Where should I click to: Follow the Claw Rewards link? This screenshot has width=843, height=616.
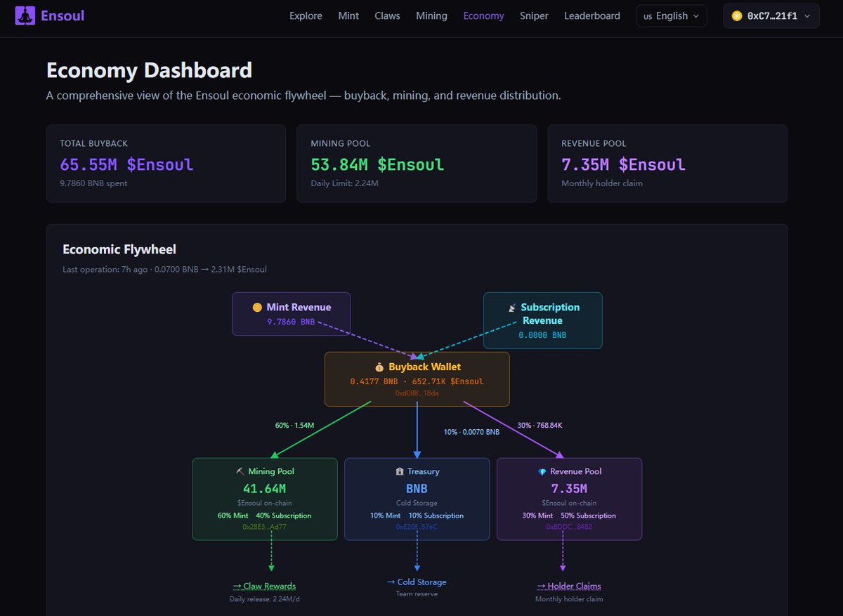click(264, 586)
